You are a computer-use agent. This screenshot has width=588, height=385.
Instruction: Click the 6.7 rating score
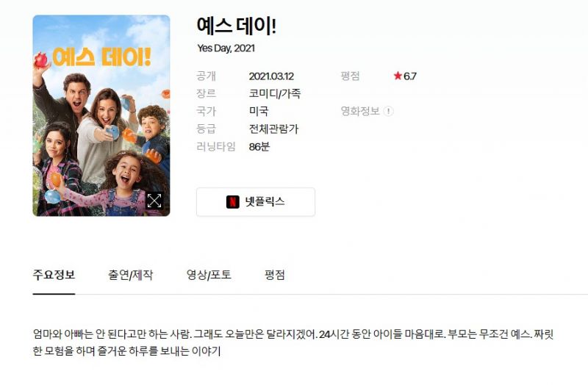(410, 76)
